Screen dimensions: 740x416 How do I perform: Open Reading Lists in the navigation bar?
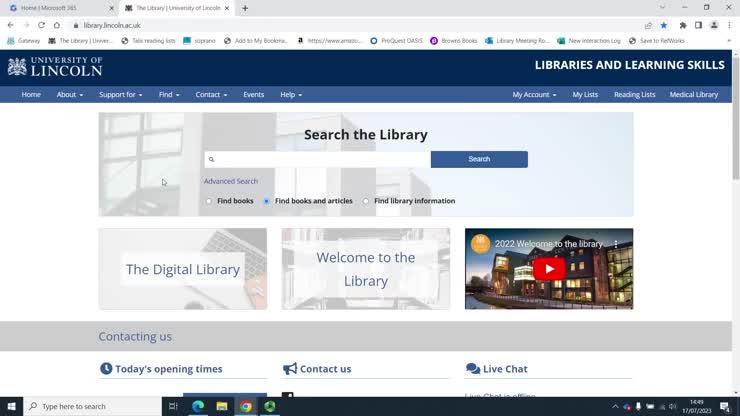point(634,94)
